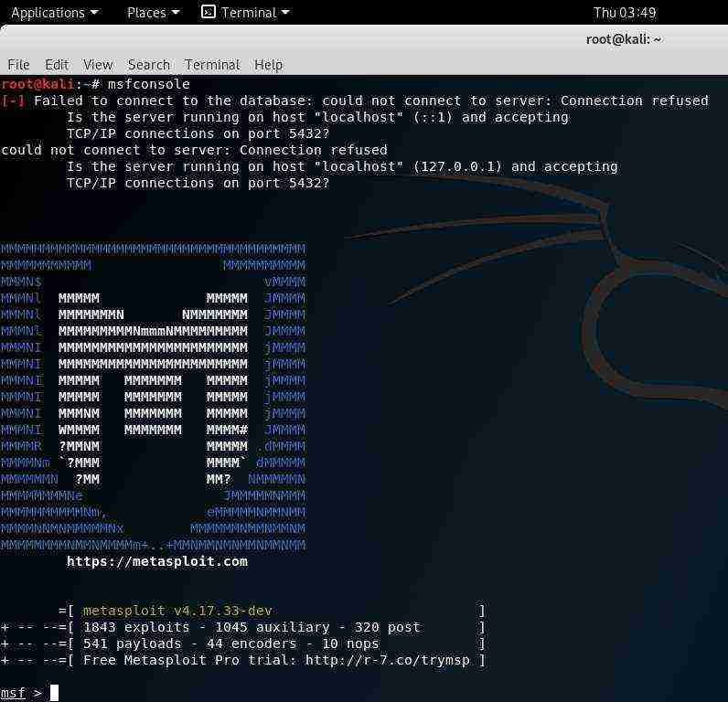This screenshot has width=728, height=702.
Task: Expand the Terminal app menu arrow
Action: [285, 13]
